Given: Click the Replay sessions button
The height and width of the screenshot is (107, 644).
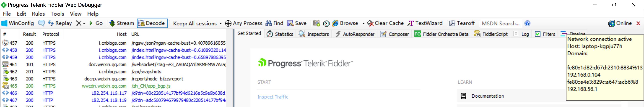Looking at the screenshot, I should point(60,23).
